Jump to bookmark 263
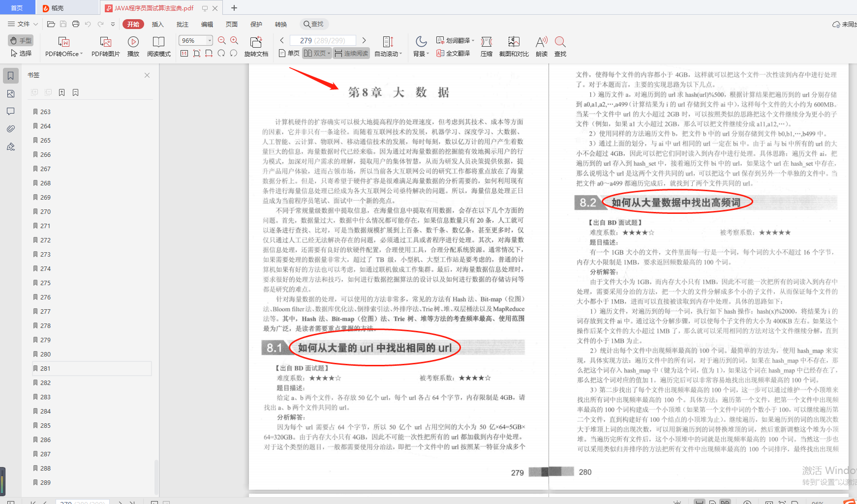 92,112
